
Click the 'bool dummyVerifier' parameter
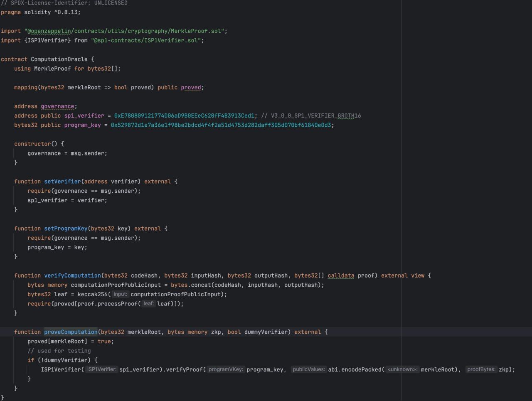257,332
